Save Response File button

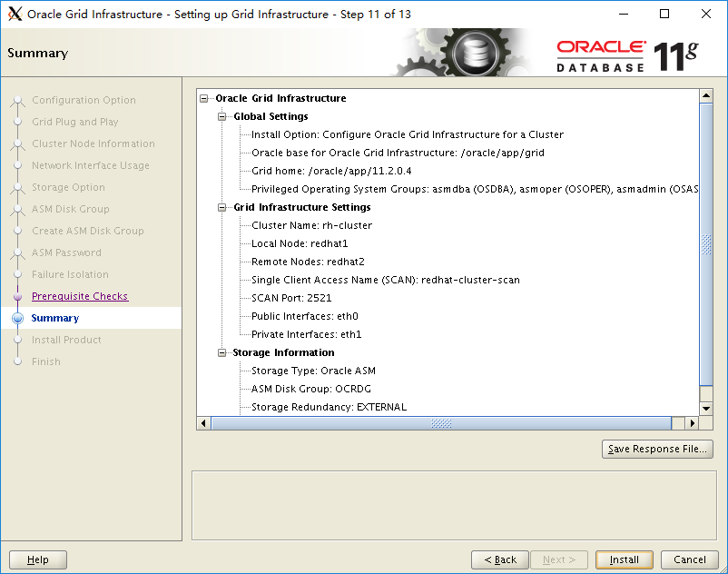click(657, 449)
